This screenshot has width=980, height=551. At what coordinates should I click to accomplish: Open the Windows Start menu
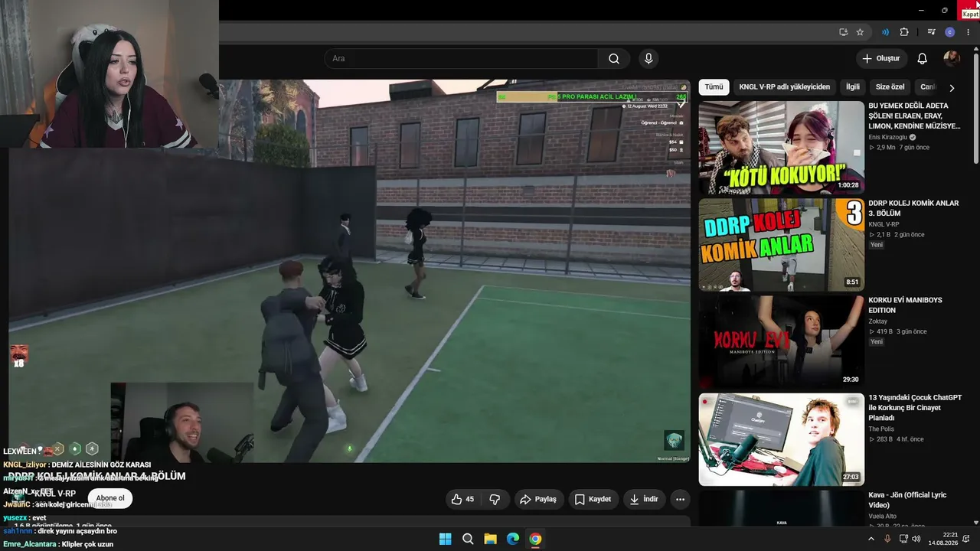[x=445, y=539]
